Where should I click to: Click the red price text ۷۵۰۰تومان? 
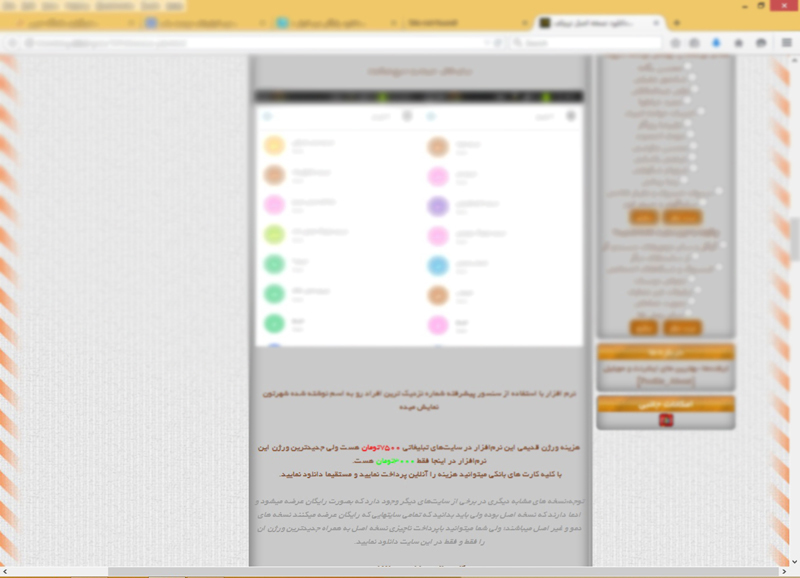(381, 447)
